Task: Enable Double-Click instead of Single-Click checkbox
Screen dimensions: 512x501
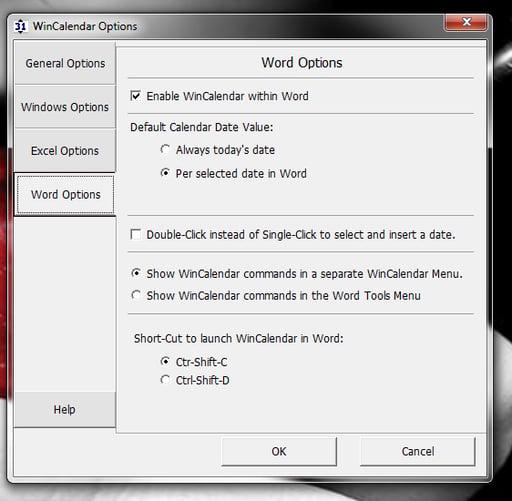Action: [136, 234]
